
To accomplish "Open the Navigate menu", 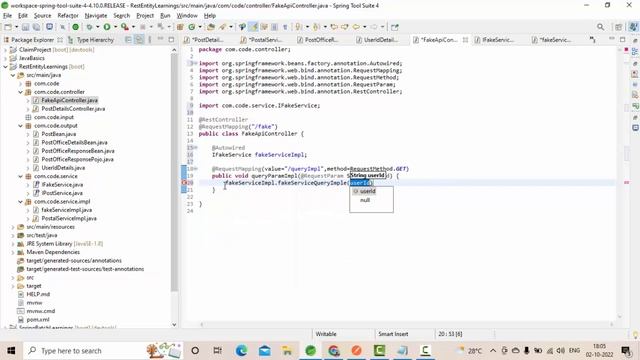I will tap(96, 16).
